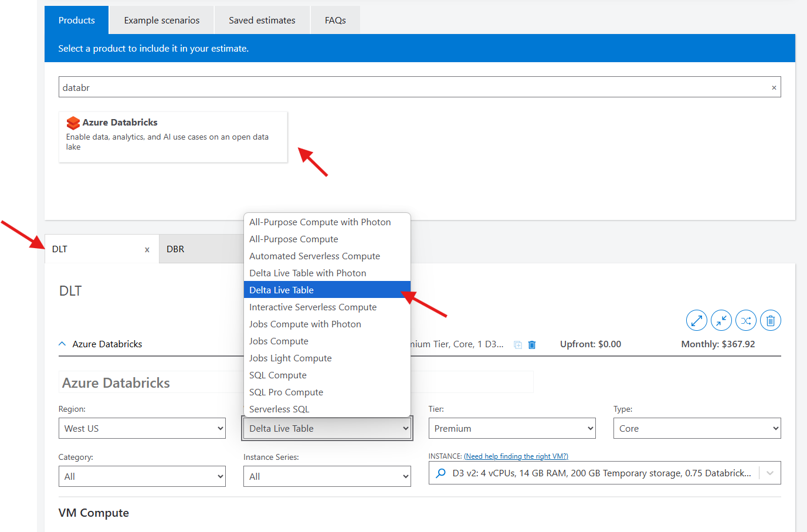Click the VM Compute section heading

(x=94, y=513)
